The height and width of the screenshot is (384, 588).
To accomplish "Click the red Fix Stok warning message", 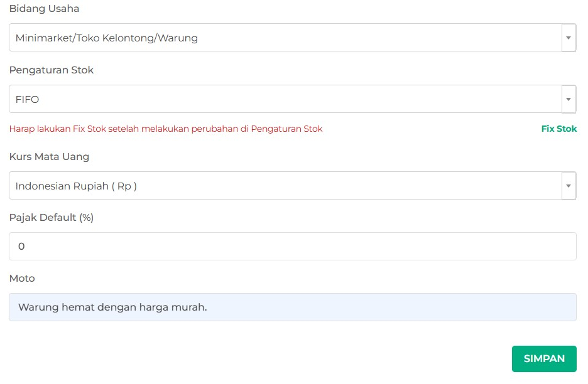I will (166, 129).
